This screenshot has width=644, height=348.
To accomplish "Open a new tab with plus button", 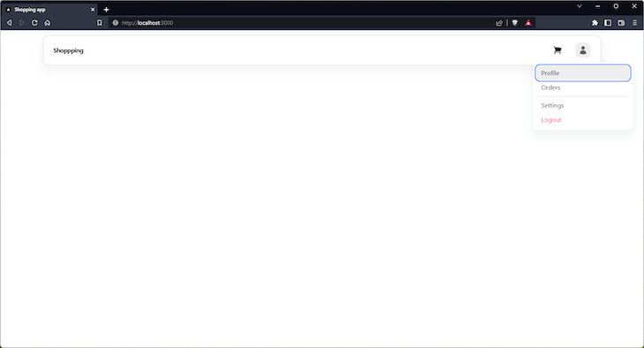I will (x=107, y=10).
